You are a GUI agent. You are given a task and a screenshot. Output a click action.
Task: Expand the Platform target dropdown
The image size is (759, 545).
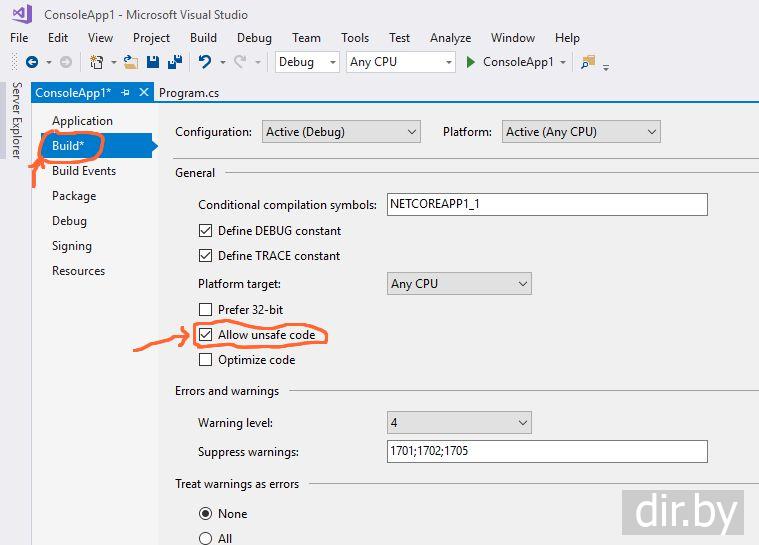click(x=459, y=284)
